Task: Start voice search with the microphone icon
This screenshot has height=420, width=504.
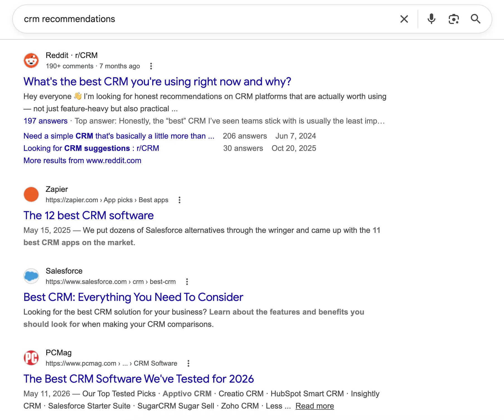Action: 431,19
